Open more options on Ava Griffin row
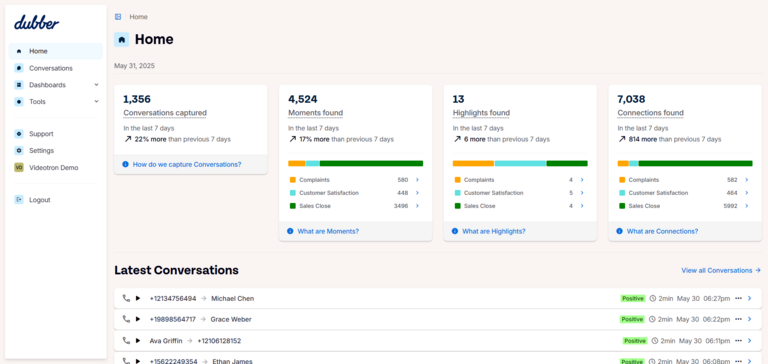The height and width of the screenshot is (364, 768). (738, 340)
